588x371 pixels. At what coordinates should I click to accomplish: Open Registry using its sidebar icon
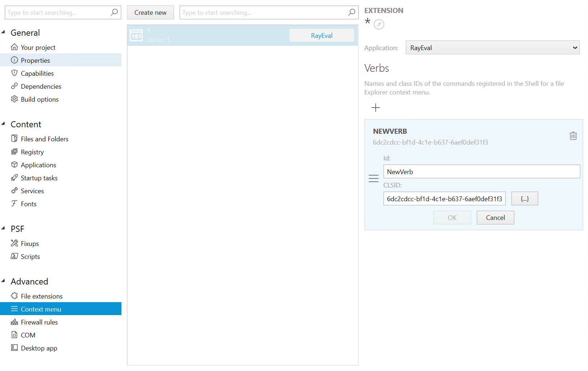click(x=14, y=152)
